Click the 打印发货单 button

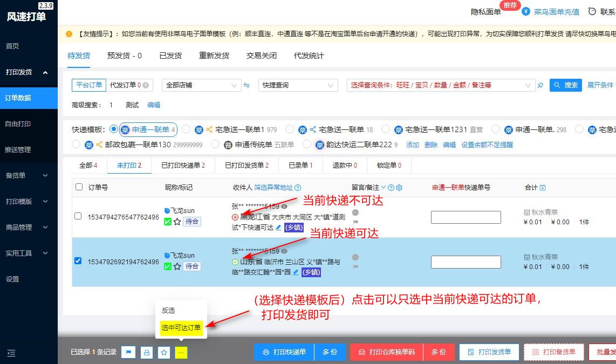[489, 352]
